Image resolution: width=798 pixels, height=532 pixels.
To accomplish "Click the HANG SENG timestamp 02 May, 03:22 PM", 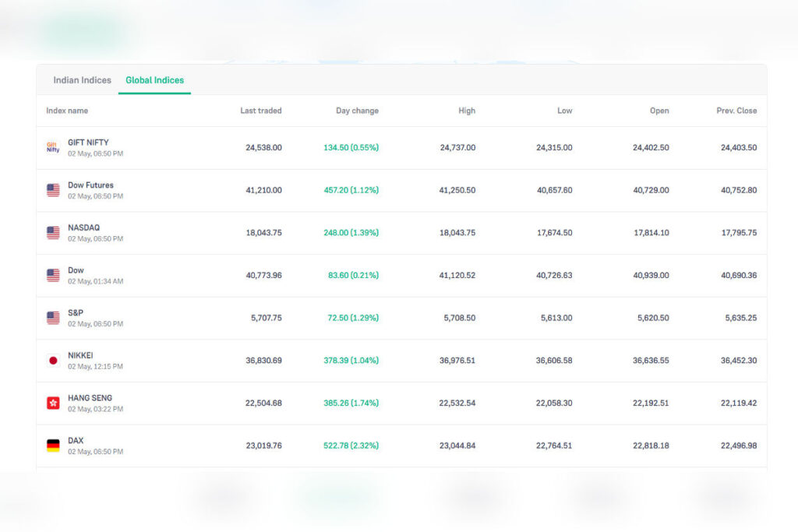I will click(x=95, y=409).
